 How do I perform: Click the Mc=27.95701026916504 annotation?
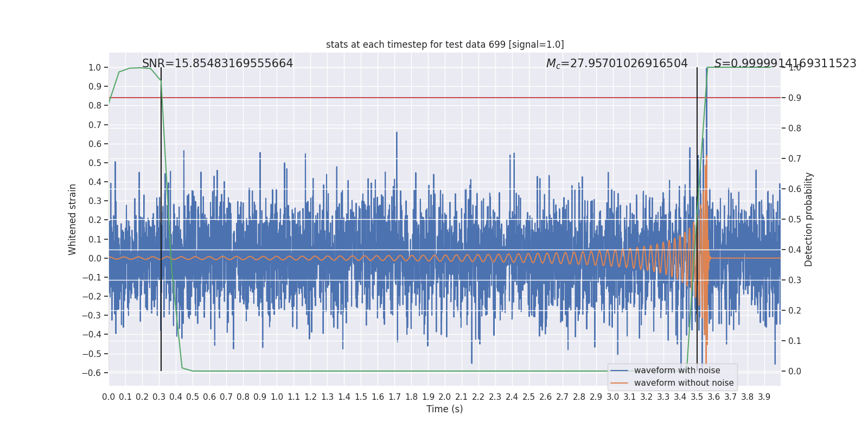(x=617, y=63)
